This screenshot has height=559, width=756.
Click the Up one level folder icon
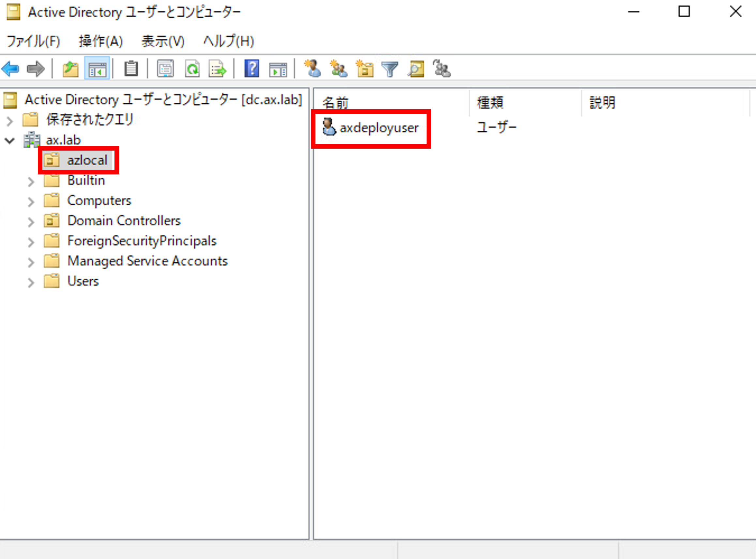point(70,69)
